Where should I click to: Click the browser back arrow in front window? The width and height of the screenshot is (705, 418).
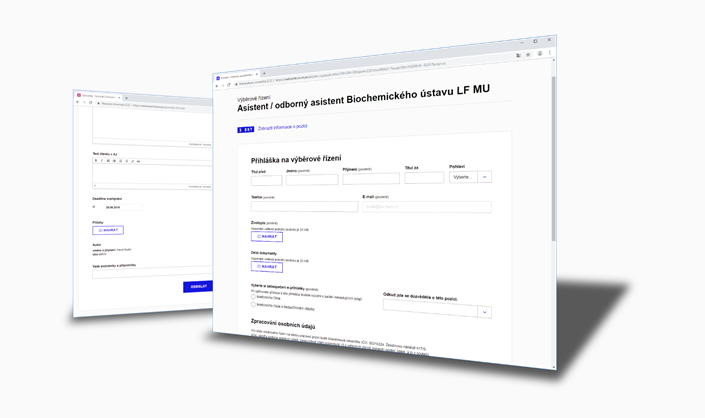(x=217, y=85)
